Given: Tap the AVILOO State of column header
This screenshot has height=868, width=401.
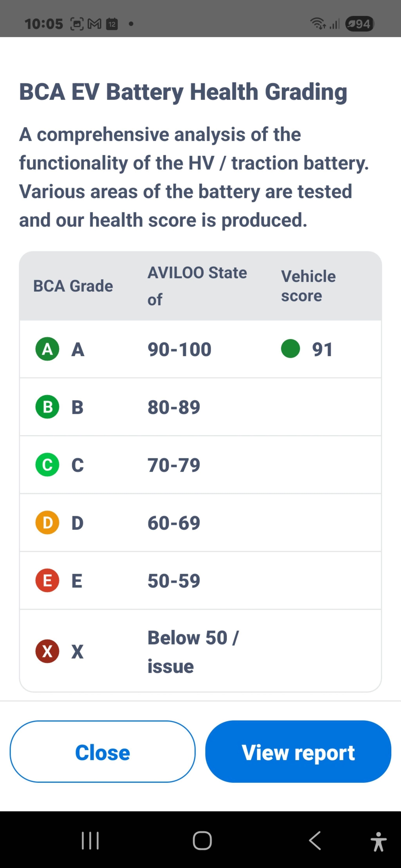Looking at the screenshot, I should pos(197,286).
